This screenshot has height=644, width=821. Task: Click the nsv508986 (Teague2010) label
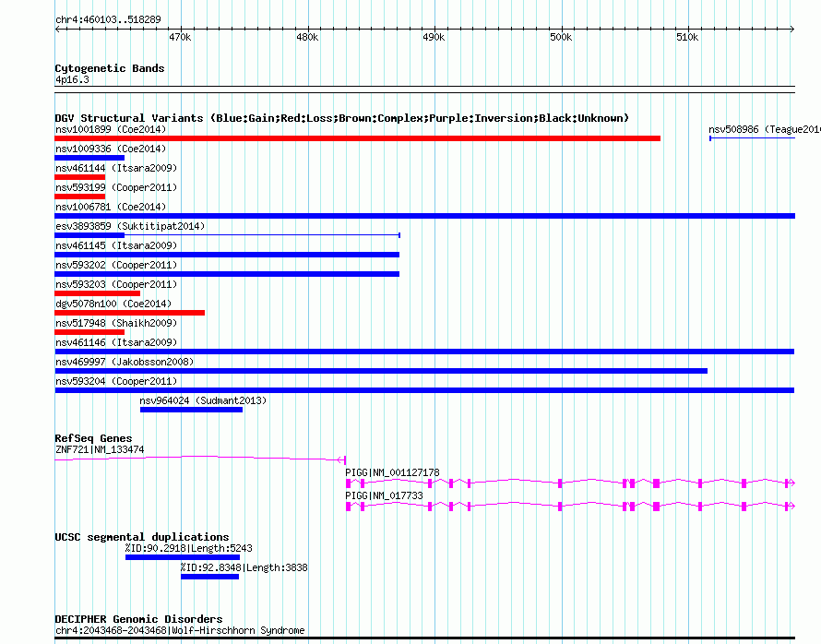point(764,129)
